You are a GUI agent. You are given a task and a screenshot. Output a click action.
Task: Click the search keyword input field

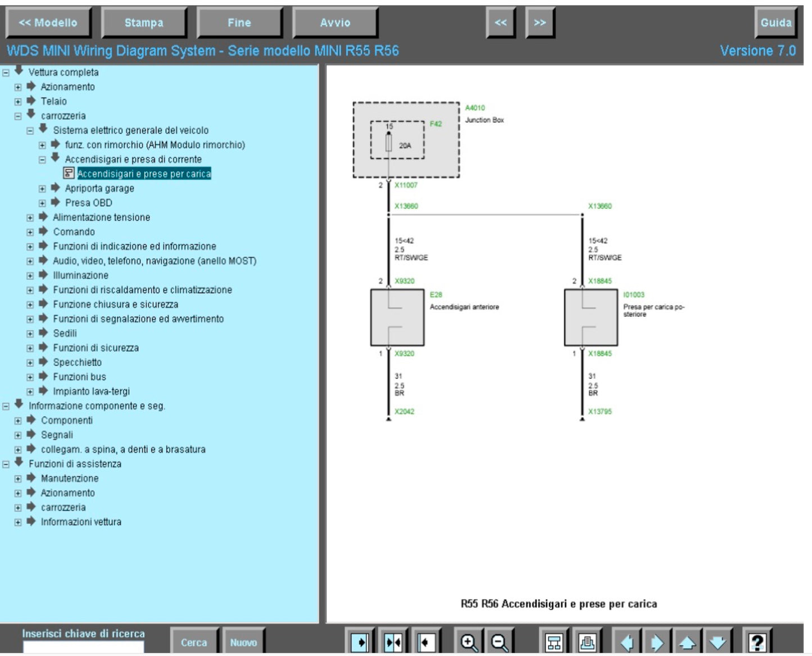pyautogui.click(x=83, y=648)
